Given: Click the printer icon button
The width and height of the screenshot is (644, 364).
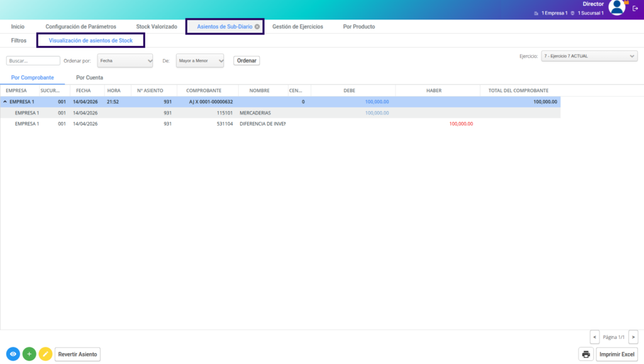Looking at the screenshot, I should [586, 354].
